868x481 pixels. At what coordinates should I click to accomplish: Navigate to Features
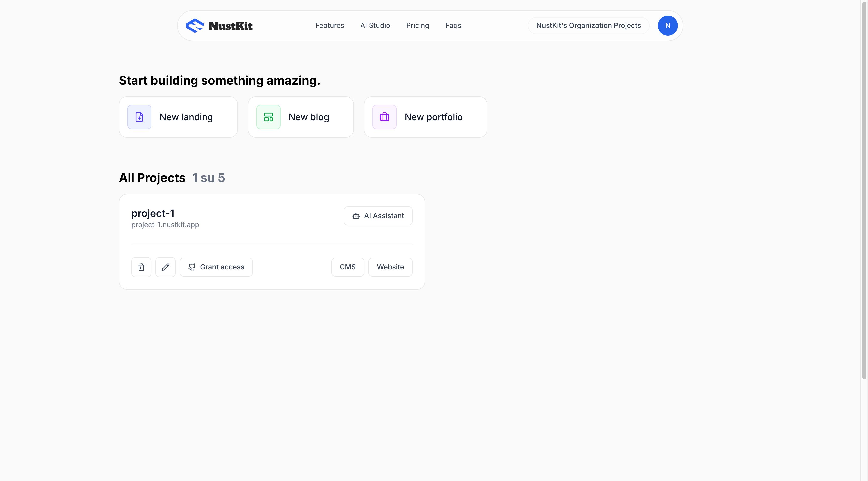(330, 25)
